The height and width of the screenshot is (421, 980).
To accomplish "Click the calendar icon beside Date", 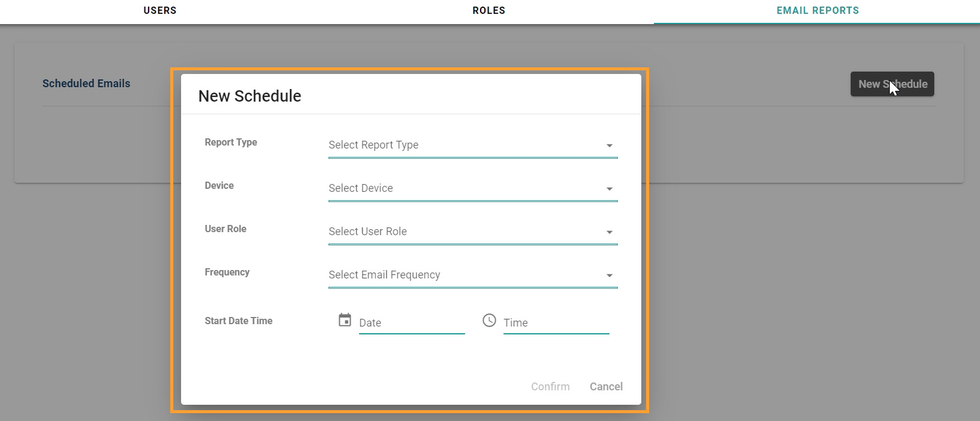I will click(x=345, y=320).
